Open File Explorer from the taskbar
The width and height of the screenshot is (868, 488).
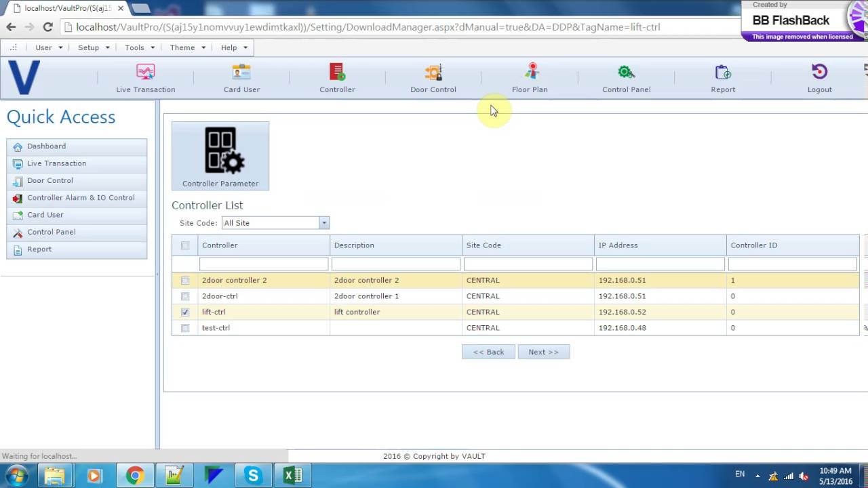(x=55, y=476)
